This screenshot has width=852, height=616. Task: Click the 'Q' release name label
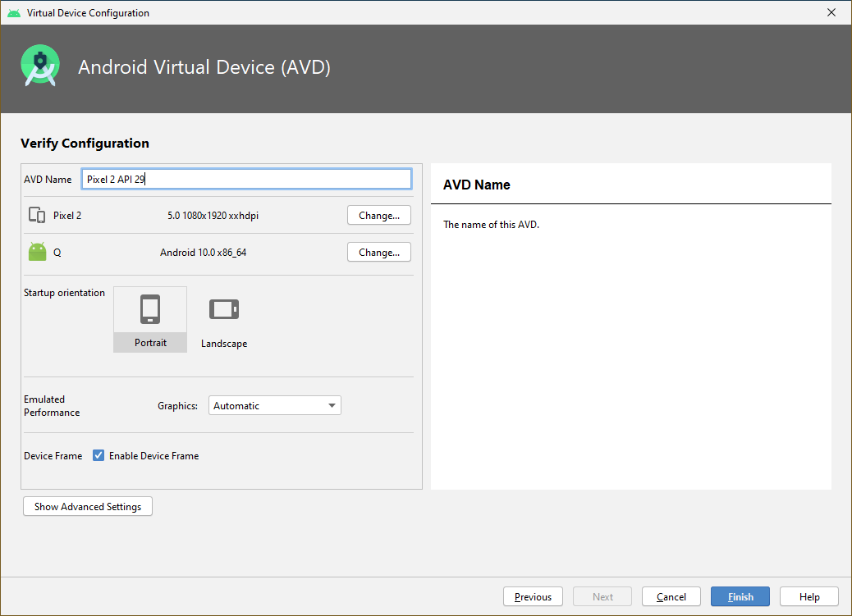57,253
